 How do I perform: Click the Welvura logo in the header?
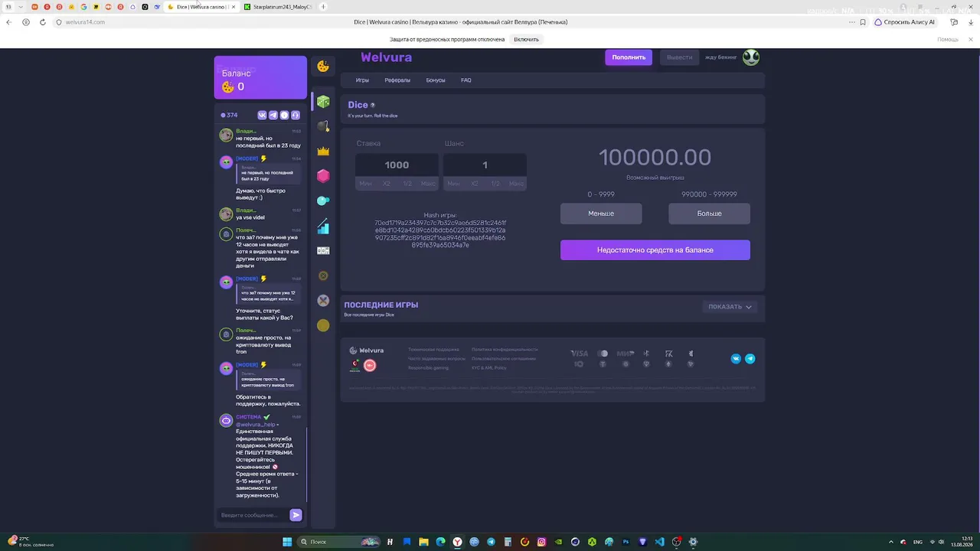(x=387, y=57)
